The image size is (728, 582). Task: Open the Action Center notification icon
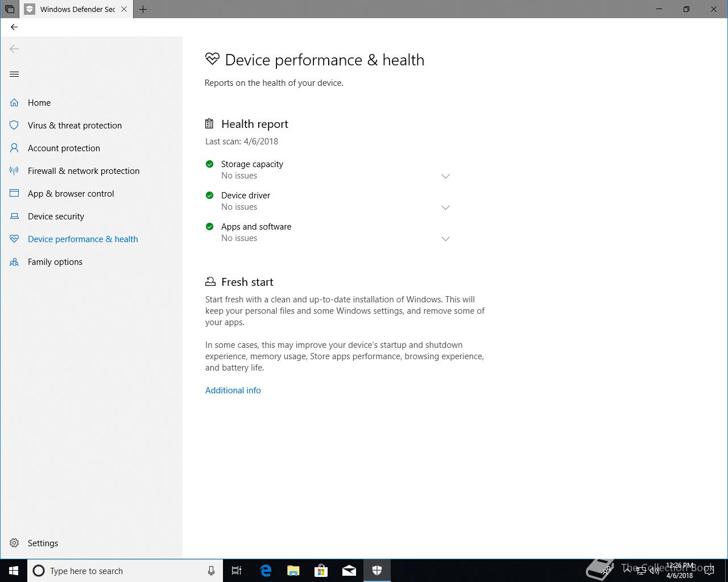click(709, 571)
